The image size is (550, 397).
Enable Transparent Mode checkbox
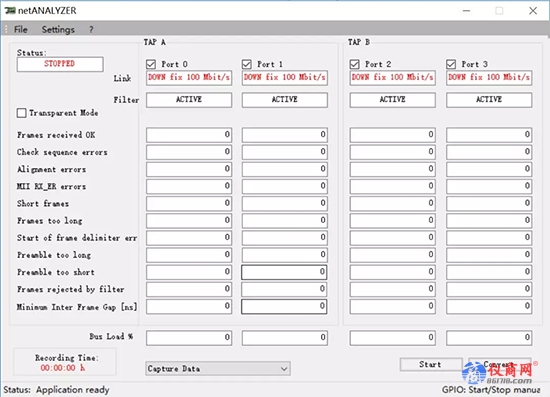pos(21,113)
